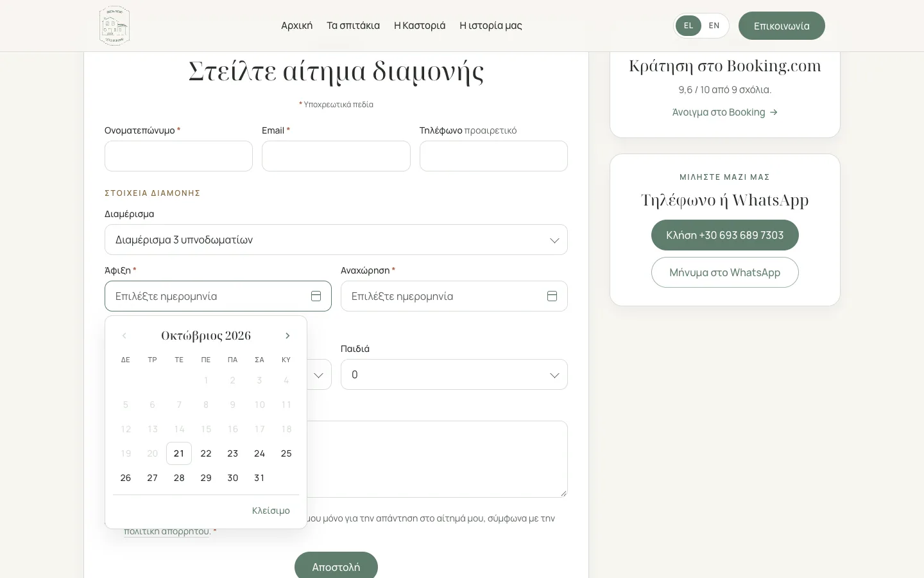Click the guesthouse logo in the header
This screenshot has height=578, width=924.
point(115,26)
